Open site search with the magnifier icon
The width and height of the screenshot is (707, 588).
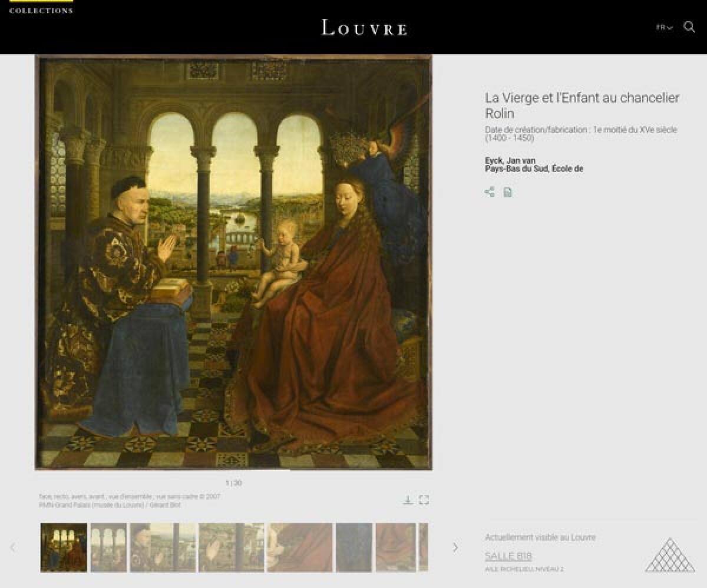pyautogui.click(x=688, y=26)
